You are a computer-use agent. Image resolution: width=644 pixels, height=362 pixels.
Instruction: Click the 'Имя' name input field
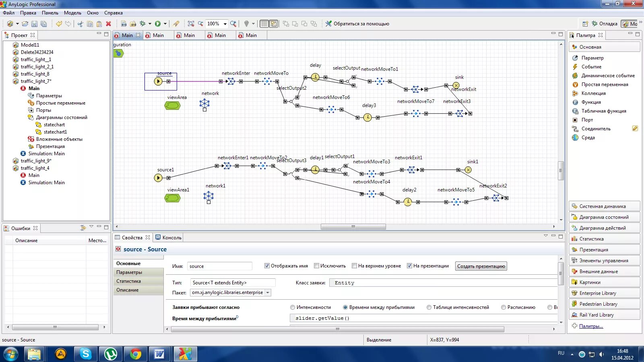click(x=220, y=266)
